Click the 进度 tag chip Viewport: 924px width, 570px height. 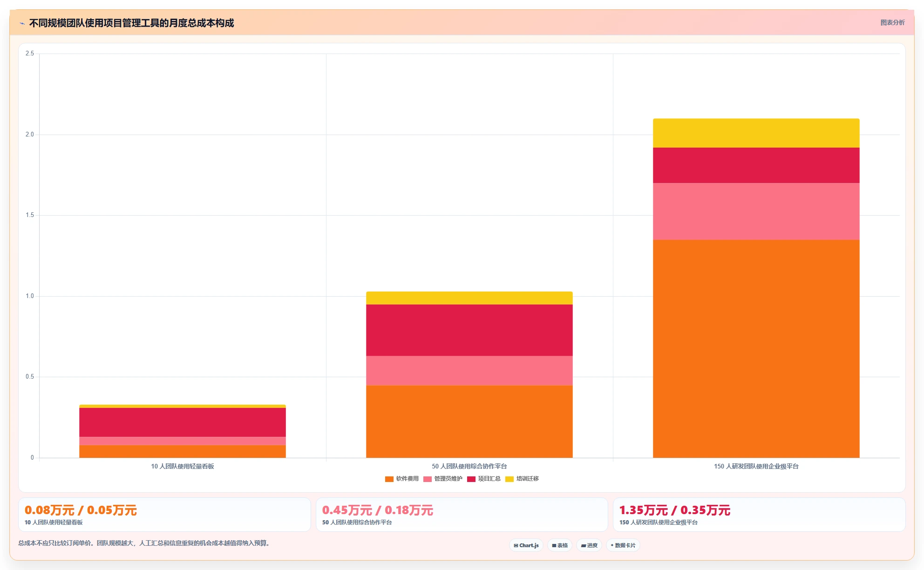click(x=589, y=545)
